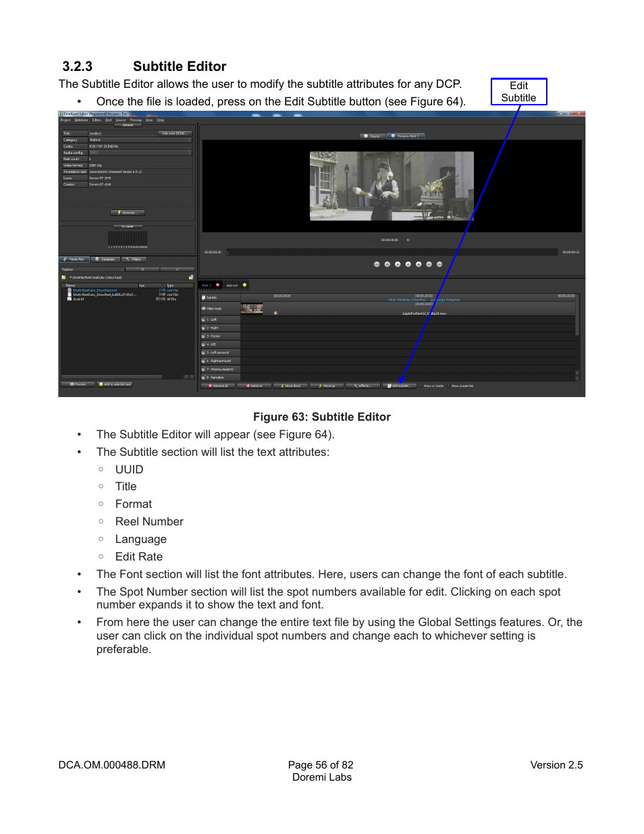
Task: Click the 7 - Hearing impaired track icon
Action: point(204,369)
